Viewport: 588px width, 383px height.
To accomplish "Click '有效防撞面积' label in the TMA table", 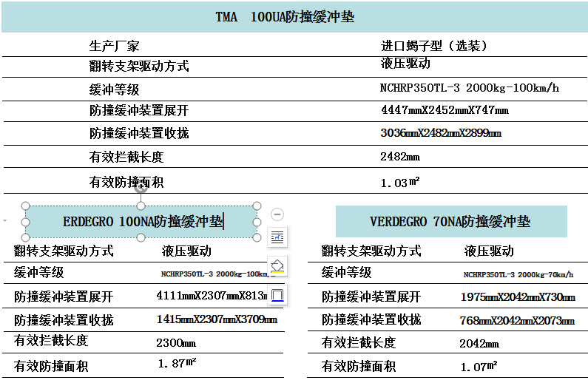I will point(126,182).
